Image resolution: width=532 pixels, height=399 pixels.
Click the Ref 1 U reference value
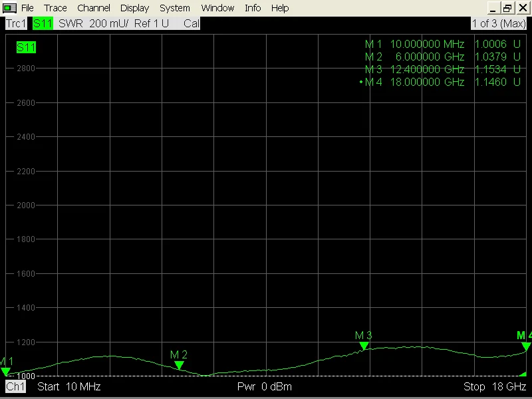pyautogui.click(x=152, y=23)
